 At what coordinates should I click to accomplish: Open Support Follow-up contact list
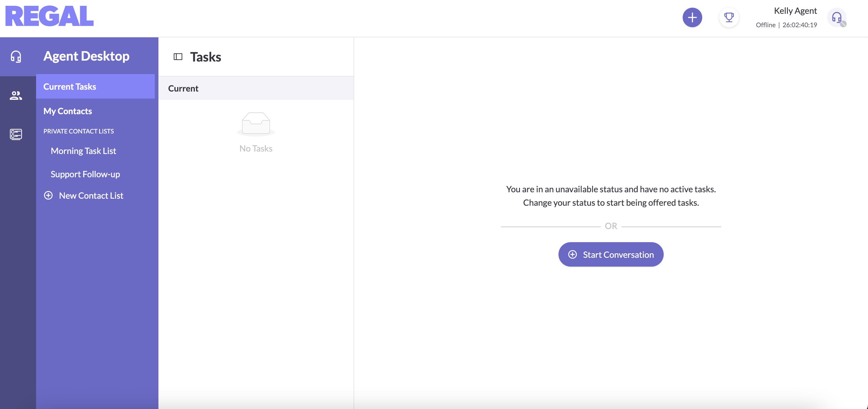[85, 174]
